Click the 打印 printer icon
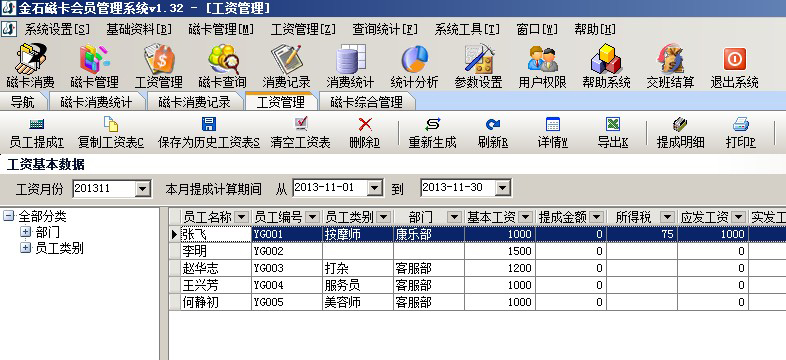Image resolution: width=786 pixels, height=360 pixels. click(x=740, y=124)
